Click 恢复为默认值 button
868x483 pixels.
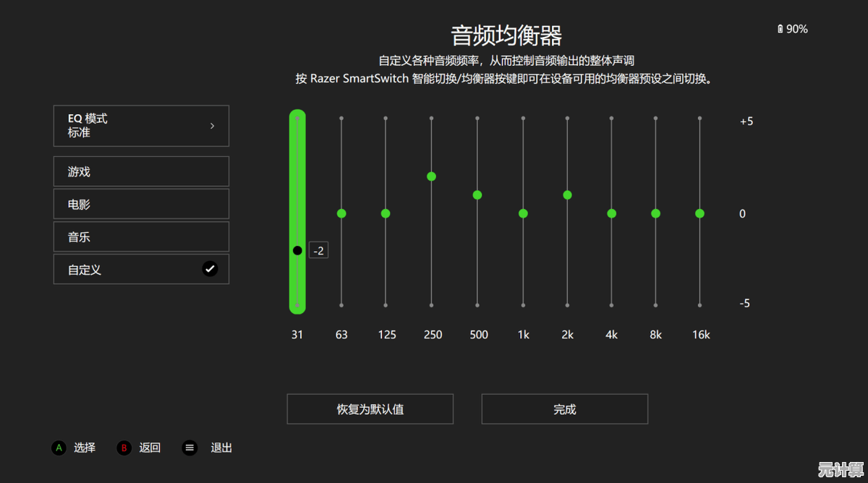[x=370, y=409]
